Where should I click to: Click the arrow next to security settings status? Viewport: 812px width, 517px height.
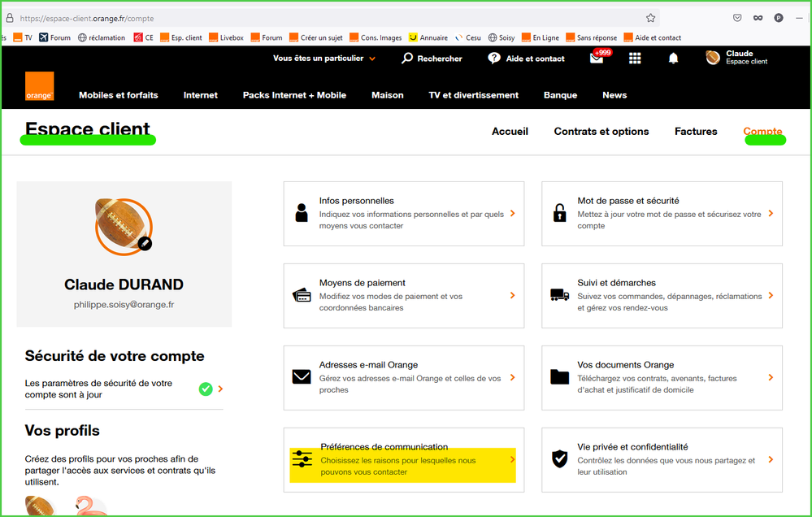pyautogui.click(x=220, y=389)
